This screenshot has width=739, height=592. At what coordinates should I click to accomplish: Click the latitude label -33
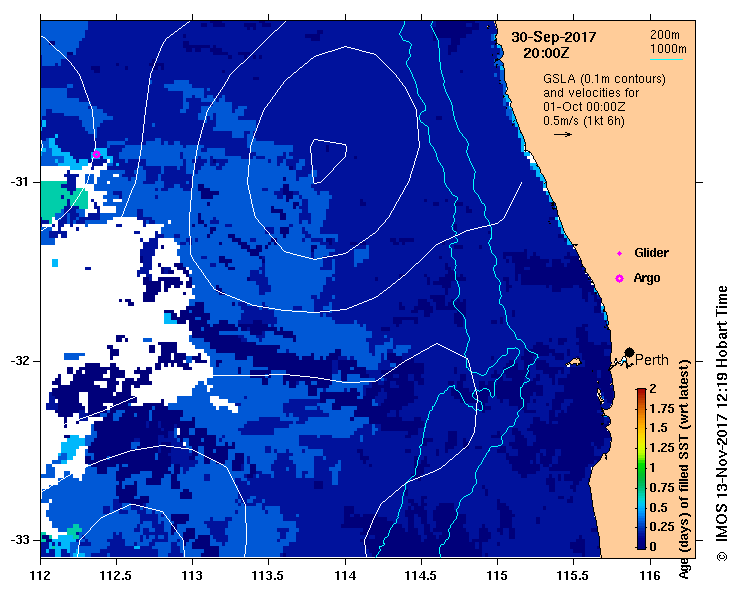pyautogui.click(x=19, y=540)
